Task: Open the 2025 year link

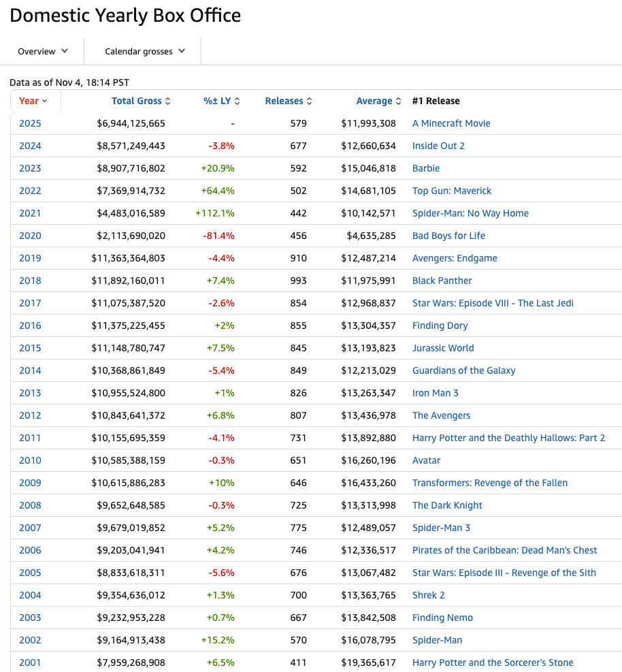Action: [30, 123]
